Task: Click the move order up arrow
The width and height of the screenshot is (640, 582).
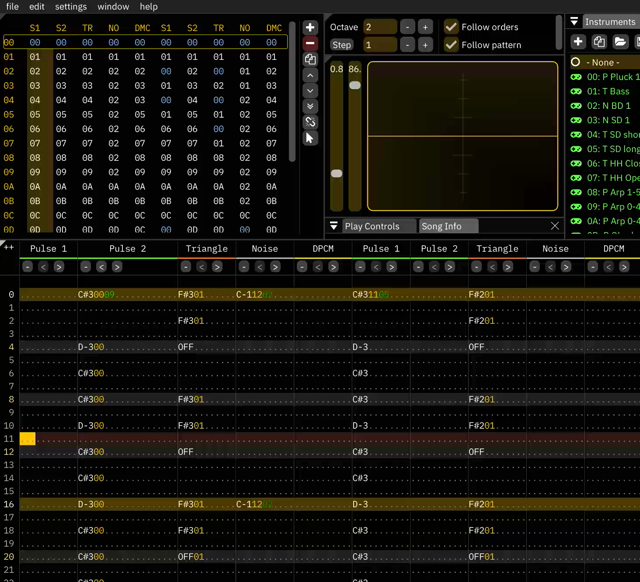Action: [310, 75]
